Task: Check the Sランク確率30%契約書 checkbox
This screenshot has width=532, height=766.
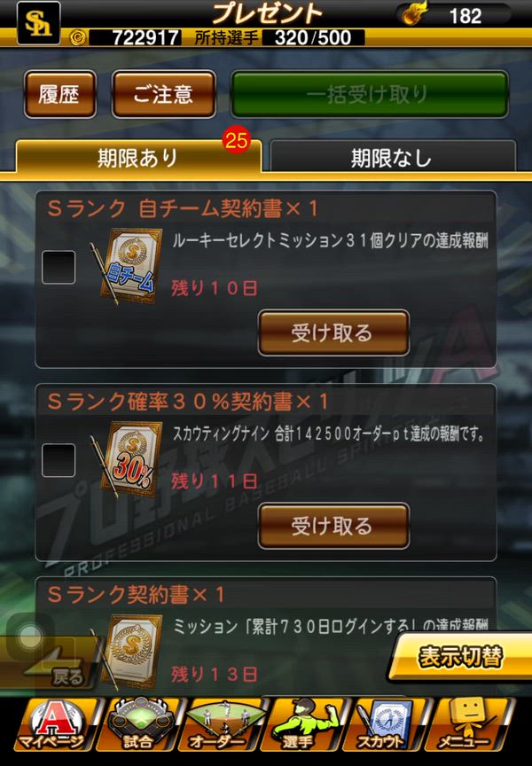Action: 59,460
